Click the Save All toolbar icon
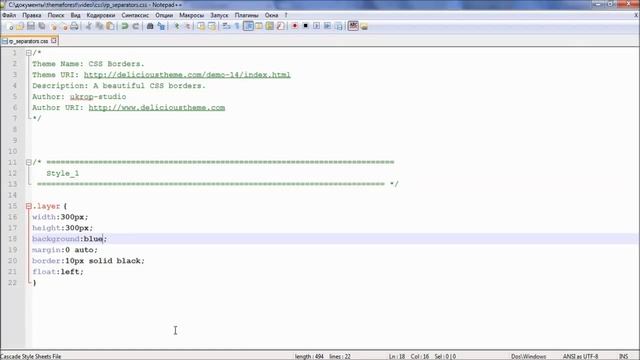This screenshot has width=640, height=360. point(42,27)
